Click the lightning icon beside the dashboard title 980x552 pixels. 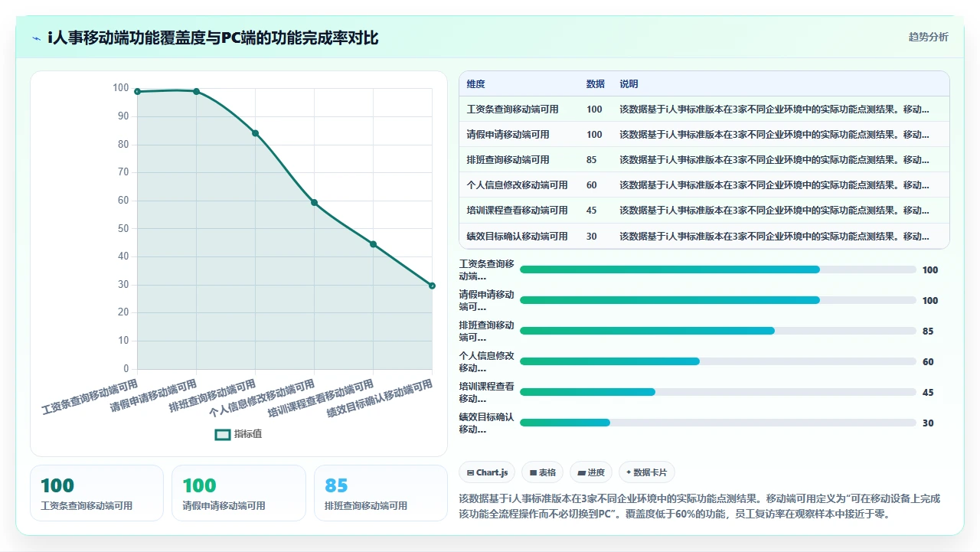pyautogui.click(x=37, y=38)
